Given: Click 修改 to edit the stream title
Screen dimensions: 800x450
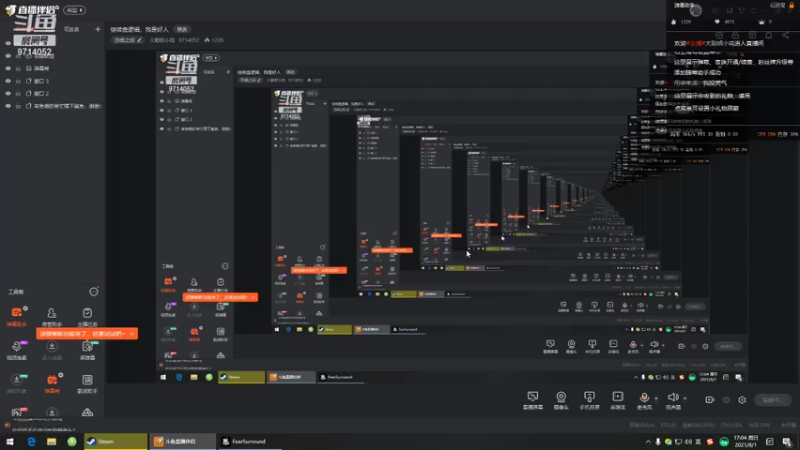Looking at the screenshot, I should (182, 29).
